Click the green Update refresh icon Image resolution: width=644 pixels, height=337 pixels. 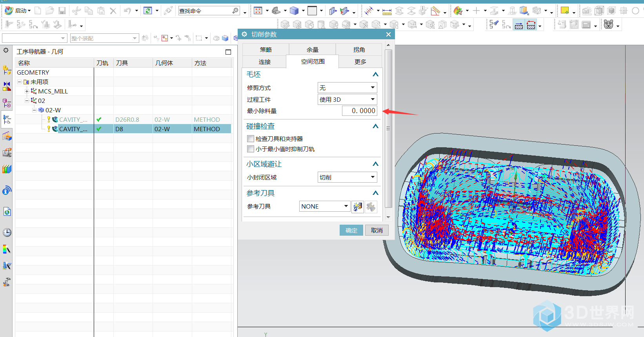(148, 11)
